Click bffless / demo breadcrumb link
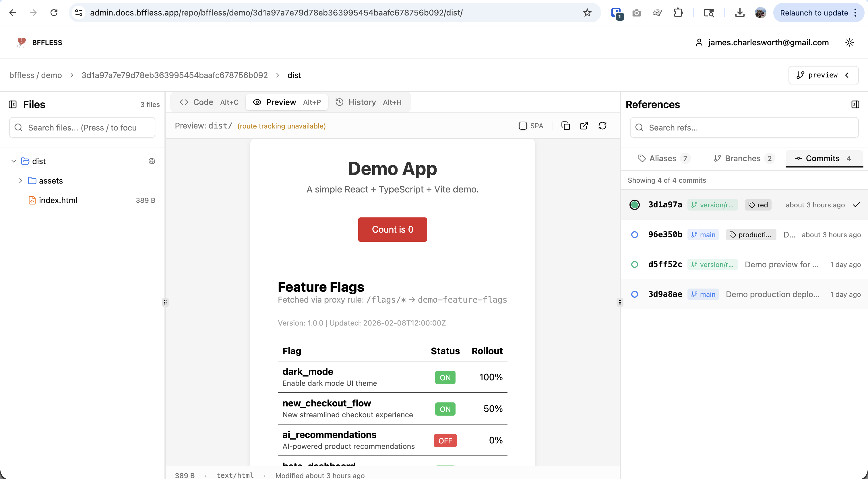Viewport: 868px width, 479px height. point(35,75)
